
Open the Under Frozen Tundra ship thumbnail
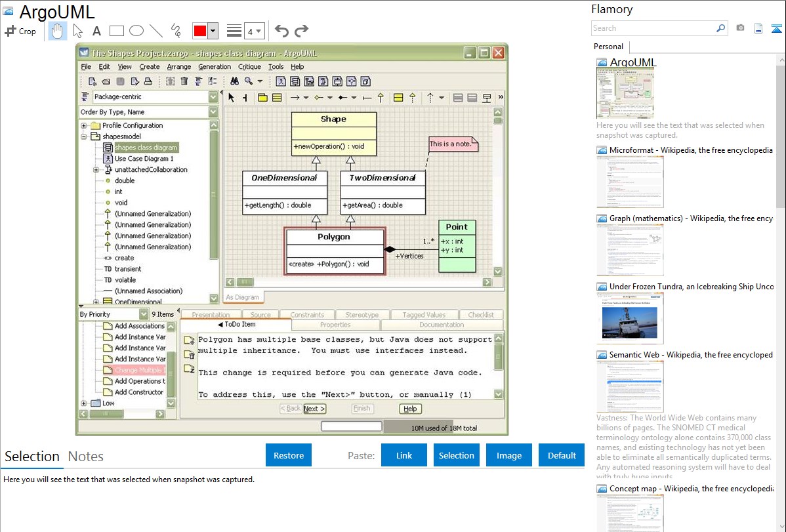point(630,318)
